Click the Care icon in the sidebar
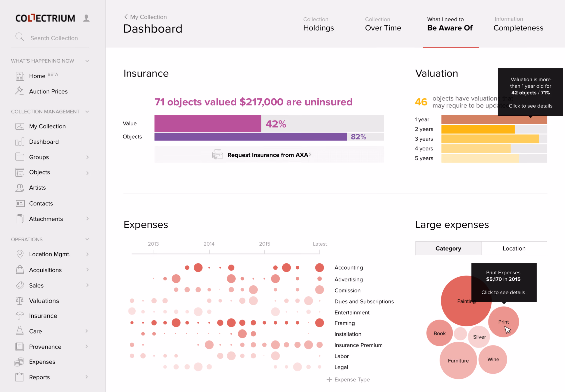The width and height of the screenshot is (565, 392). pyautogui.click(x=20, y=330)
